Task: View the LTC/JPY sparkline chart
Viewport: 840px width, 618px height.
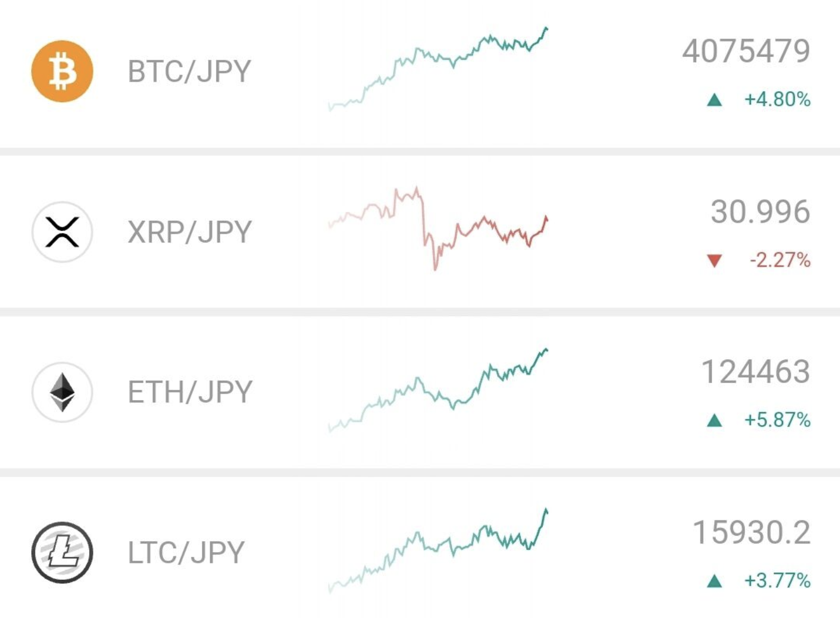Action: click(438, 550)
